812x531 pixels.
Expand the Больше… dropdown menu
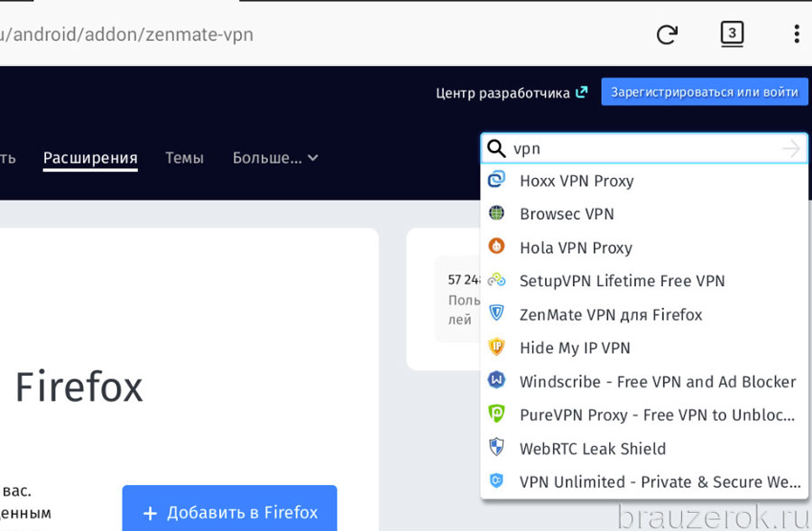(275, 158)
